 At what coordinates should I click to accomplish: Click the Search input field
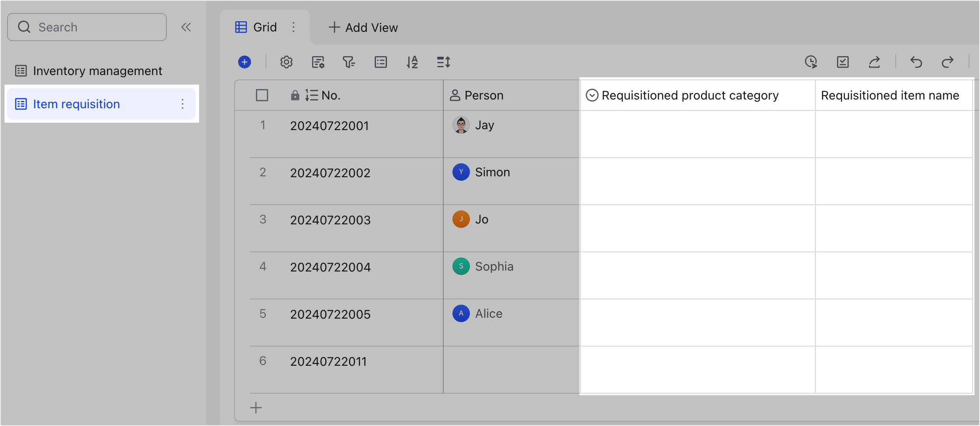pos(86,27)
